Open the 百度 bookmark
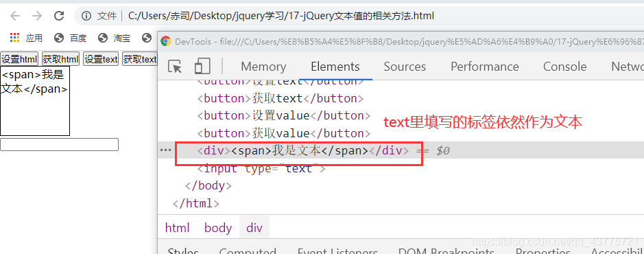 pos(70,38)
